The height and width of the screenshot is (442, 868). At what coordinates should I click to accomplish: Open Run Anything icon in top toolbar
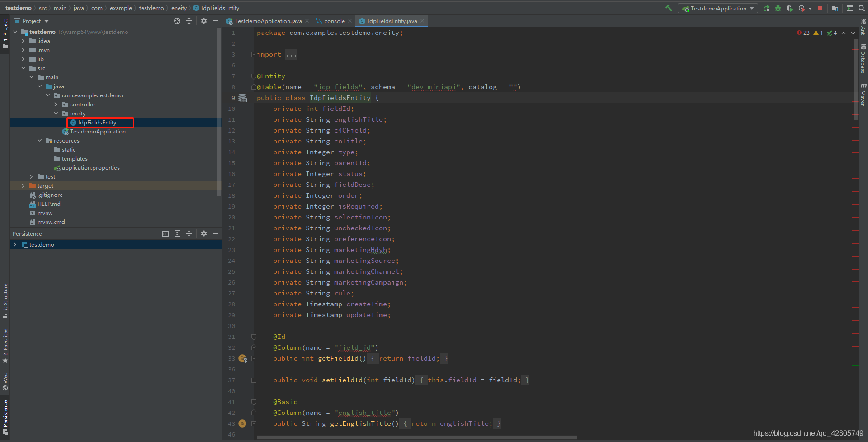click(x=850, y=8)
